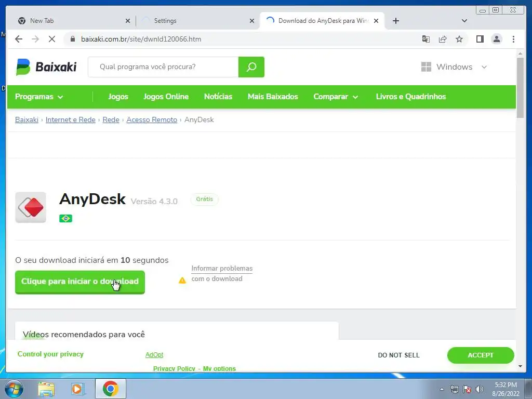The image size is (532, 399).
Task: Close the New Tab tab
Action: pyautogui.click(x=128, y=21)
